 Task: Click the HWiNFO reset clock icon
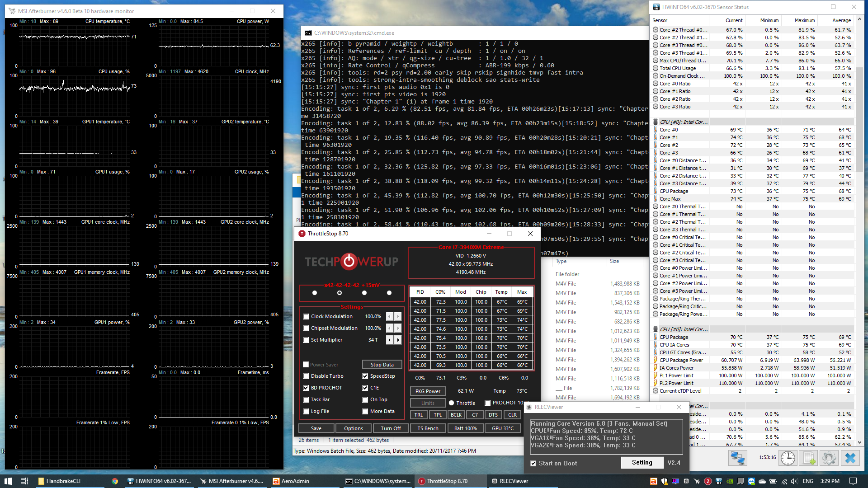[788, 458]
